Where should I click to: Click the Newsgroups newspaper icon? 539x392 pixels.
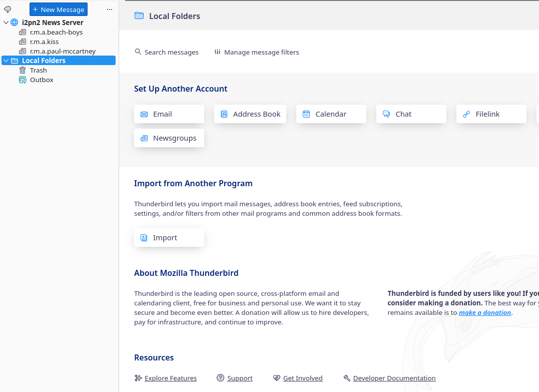tap(144, 138)
